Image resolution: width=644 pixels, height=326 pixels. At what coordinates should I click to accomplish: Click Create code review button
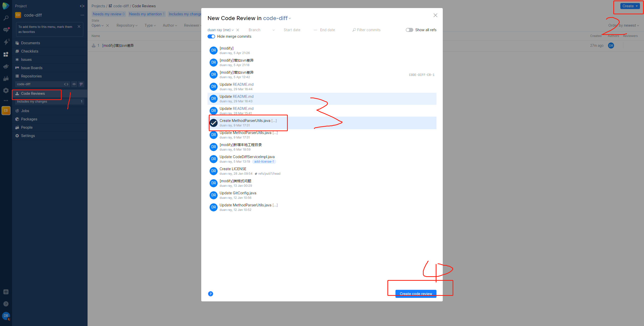416,294
